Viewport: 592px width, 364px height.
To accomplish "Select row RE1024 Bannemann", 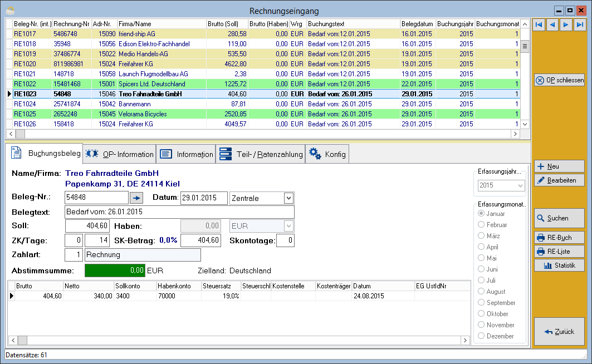I will click(x=263, y=104).
